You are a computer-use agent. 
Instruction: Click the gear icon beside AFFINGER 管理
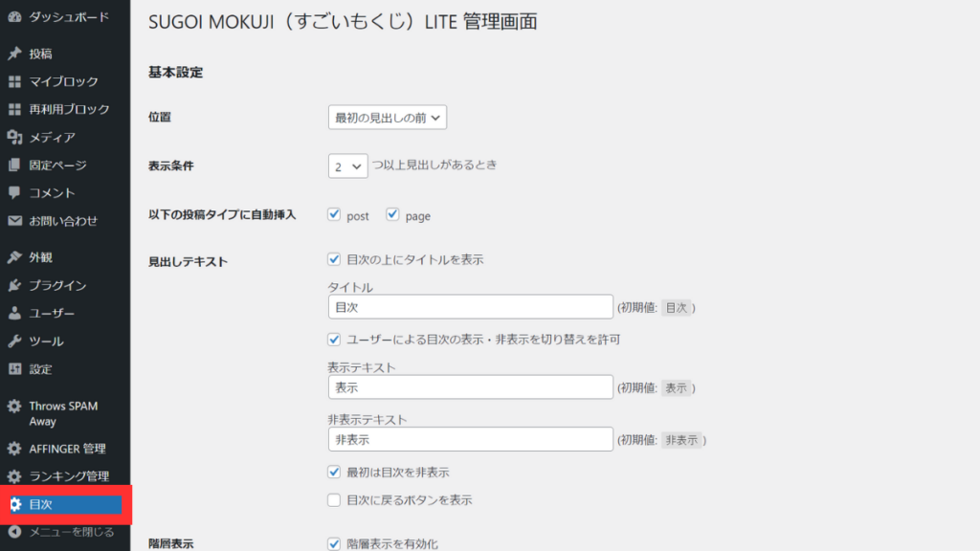(x=14, y=449)
